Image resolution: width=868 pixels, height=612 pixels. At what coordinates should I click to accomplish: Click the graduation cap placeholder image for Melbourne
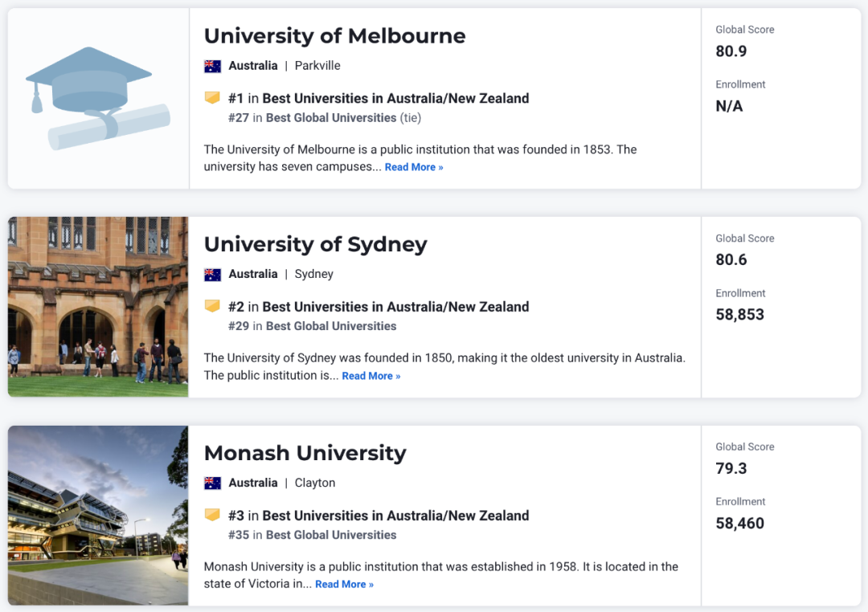(x=98, y=99)
